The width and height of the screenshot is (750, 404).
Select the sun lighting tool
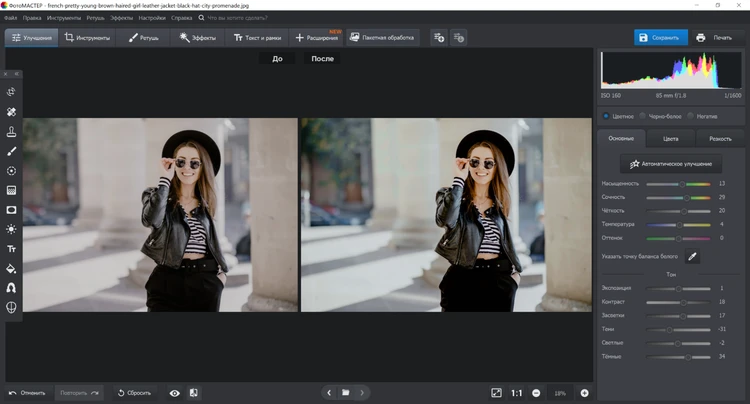click(11, 229)
